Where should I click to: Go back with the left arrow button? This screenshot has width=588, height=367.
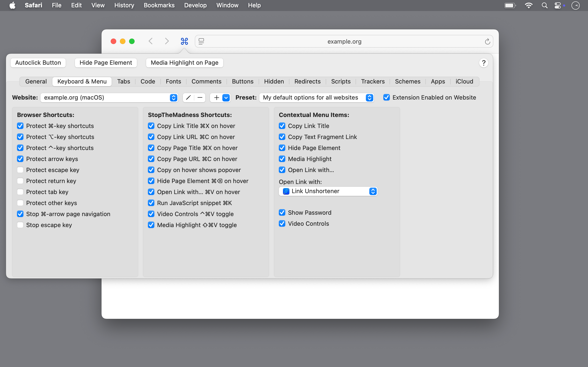151,41
